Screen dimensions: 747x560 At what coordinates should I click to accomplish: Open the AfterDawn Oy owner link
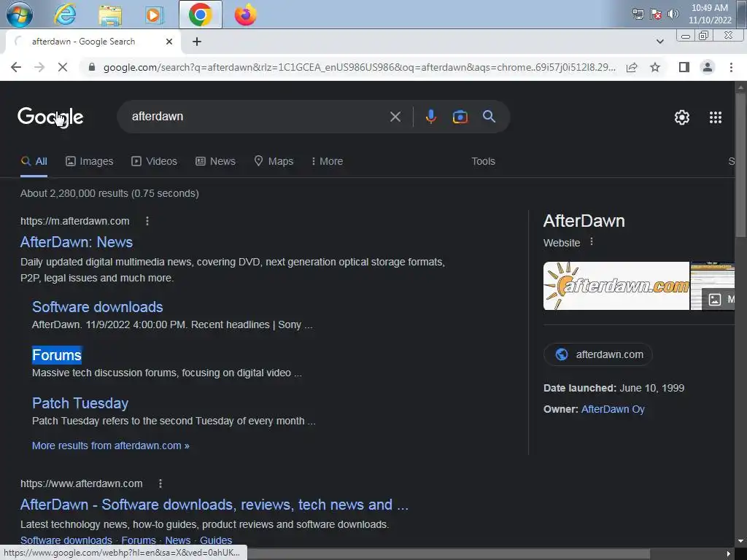(613, 410)
